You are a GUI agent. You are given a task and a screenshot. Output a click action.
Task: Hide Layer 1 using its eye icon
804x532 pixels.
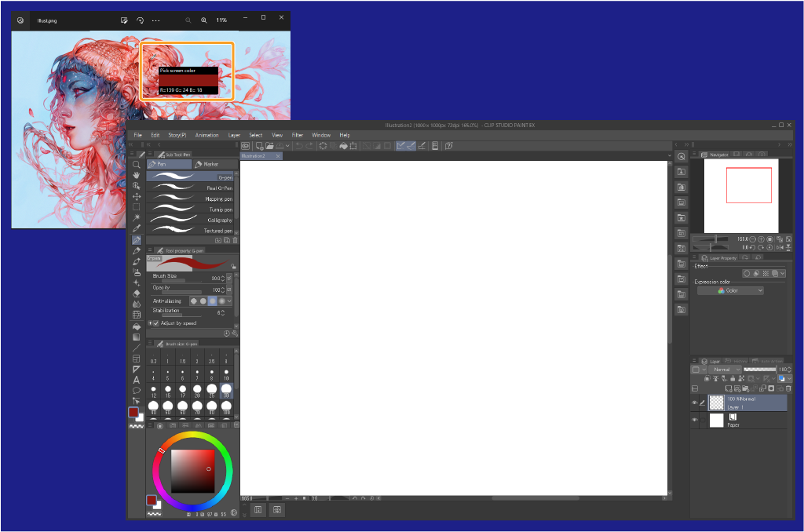(x=694, y=403)
